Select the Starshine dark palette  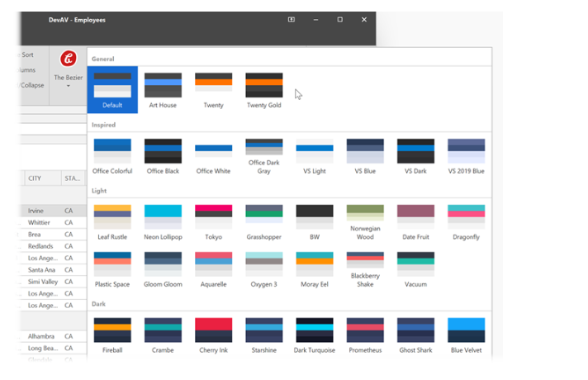coord(264,335)
